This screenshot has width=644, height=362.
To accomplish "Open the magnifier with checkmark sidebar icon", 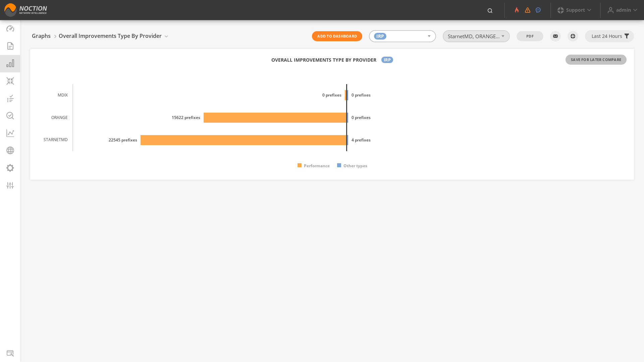I will coord(10,116).
